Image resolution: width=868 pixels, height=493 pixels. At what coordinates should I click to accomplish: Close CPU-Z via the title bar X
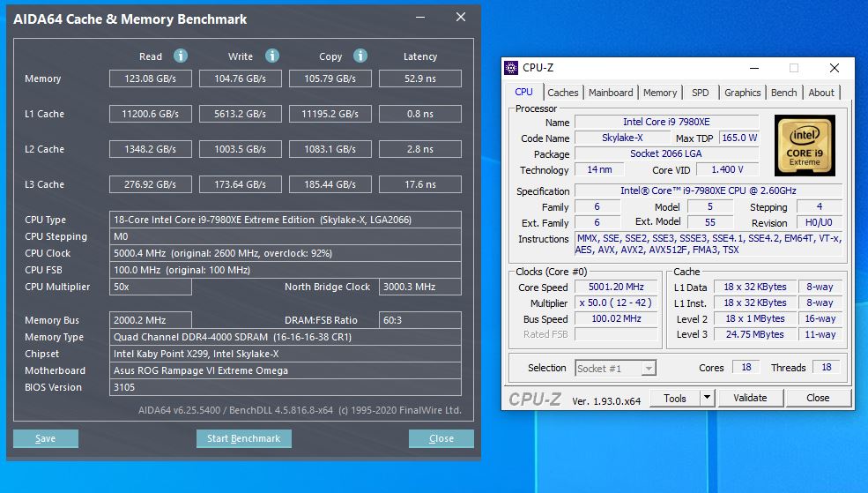pyautogui.click(x=835, y=68)
